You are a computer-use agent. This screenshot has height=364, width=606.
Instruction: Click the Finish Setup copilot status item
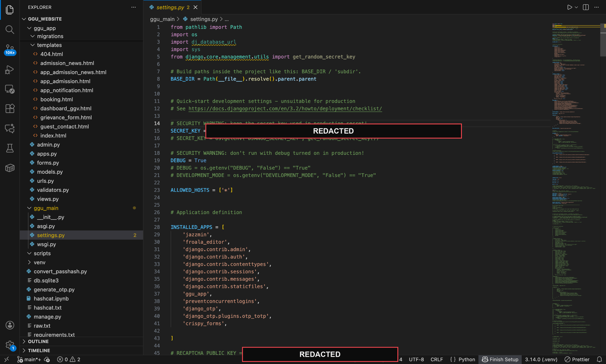(500, 359)
